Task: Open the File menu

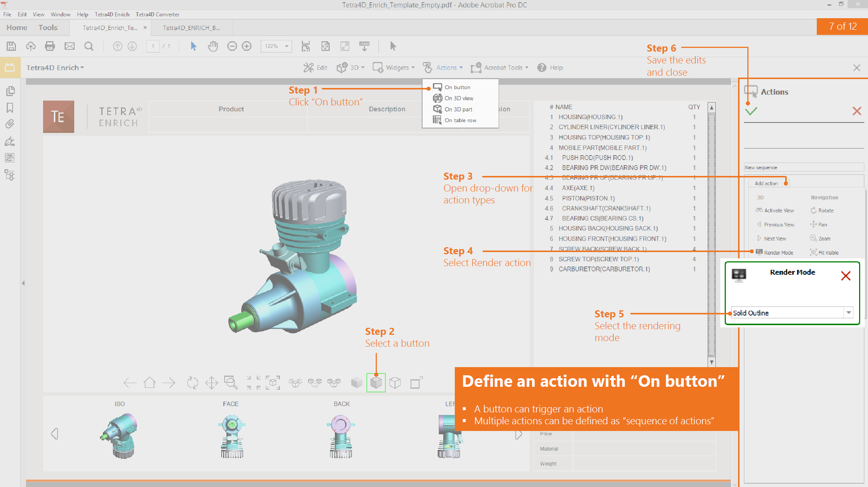Action: [7, 14]
